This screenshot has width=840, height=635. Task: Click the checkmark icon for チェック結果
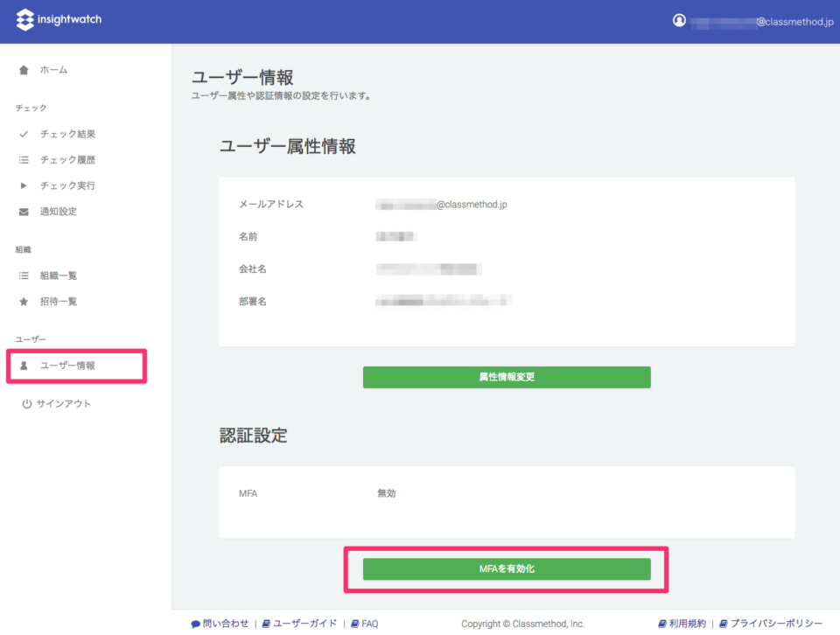(24, 135)
